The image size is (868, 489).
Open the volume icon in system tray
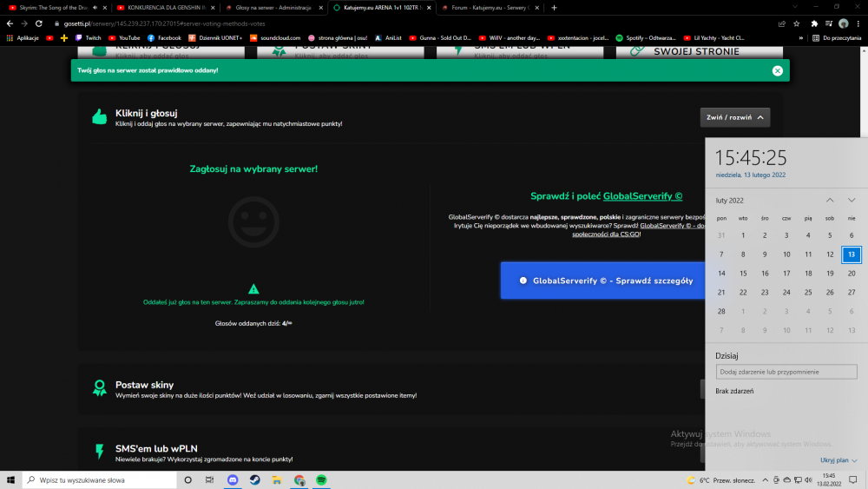[808, 479]
